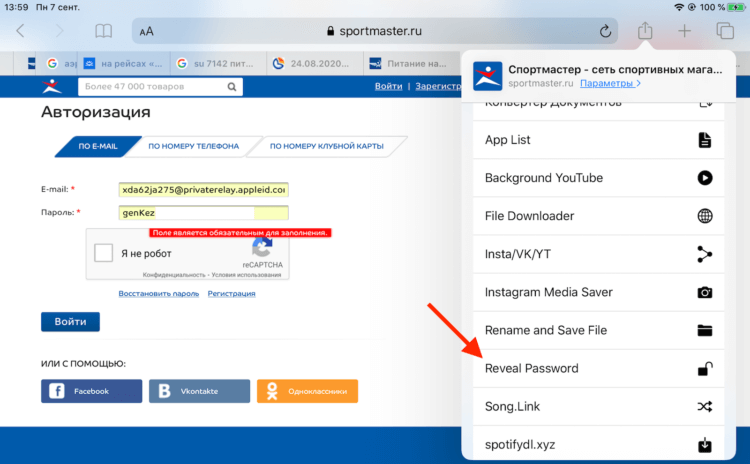Screen dimensions: 750x464
Task: Show all tabs overview icon
Action: point(725,31)
